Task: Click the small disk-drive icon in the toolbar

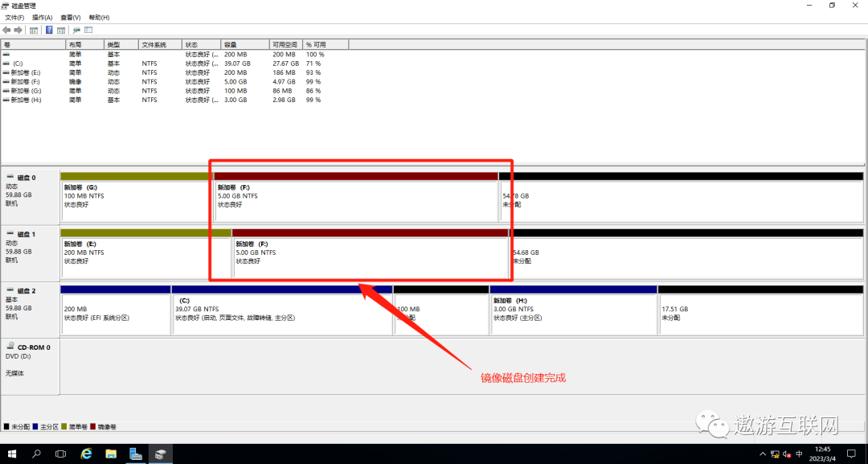Action: tap(76, 30)
